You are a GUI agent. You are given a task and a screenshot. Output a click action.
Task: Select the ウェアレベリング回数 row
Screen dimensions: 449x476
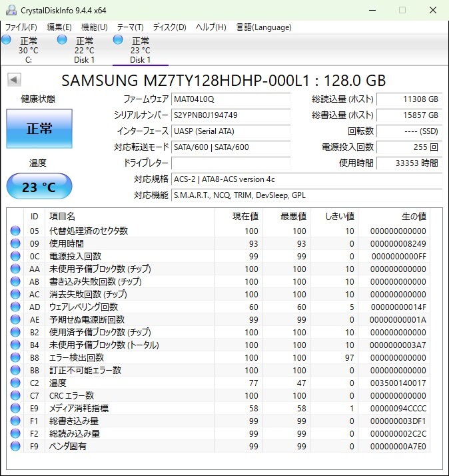pyautogui.click(x=218, y=307)
